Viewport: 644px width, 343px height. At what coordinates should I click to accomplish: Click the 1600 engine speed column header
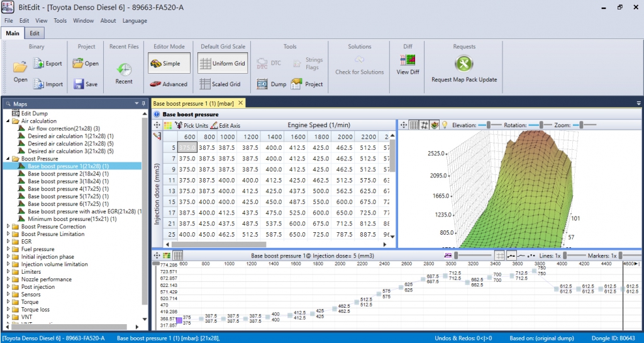tap(297, 137)
